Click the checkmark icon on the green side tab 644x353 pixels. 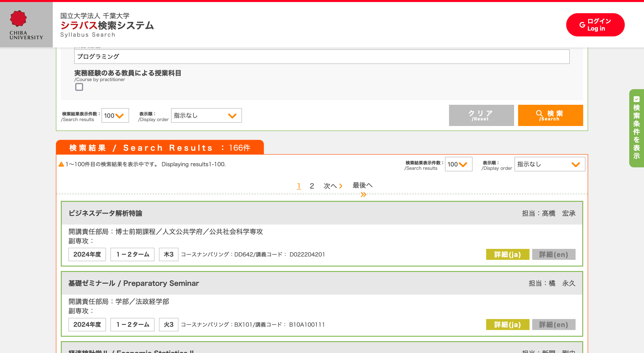coord(636,99)
